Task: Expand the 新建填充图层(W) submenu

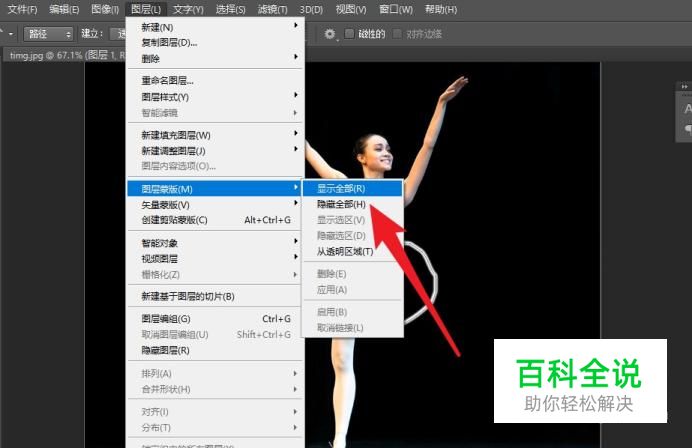Action: pos(215,135)
